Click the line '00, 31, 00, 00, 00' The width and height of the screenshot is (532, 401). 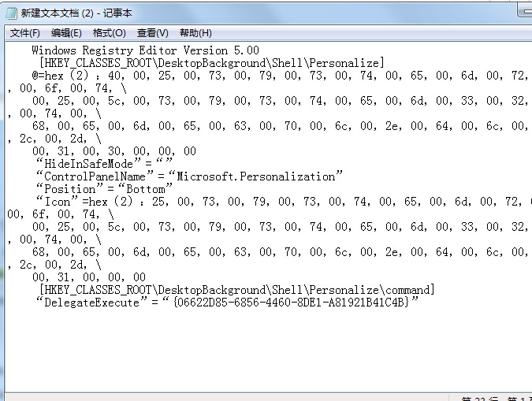(89, 277)
